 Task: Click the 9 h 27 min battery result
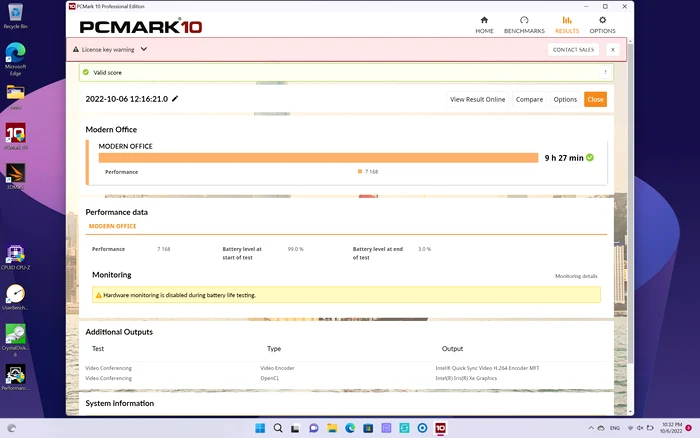564,158
